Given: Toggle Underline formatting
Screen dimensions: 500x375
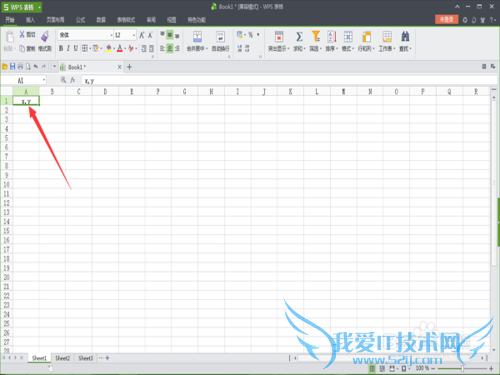Looking at the screenshot, I should pyautogui.click(x=76, y=49).
